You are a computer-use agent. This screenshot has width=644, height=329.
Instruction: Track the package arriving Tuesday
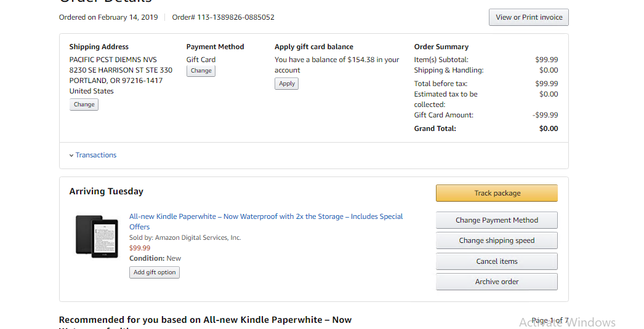click(x=496, y=193)
